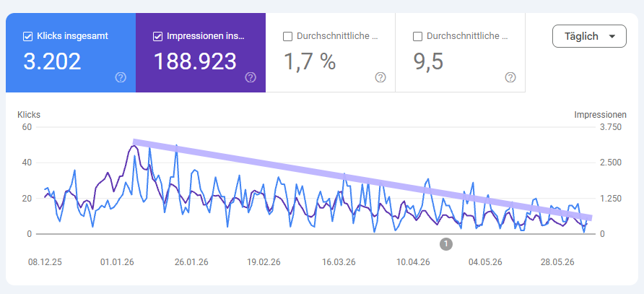The width and height of the screenshot is (644, 294).
Task: Click the 26.01.26 date label
Action: (191, 262)
